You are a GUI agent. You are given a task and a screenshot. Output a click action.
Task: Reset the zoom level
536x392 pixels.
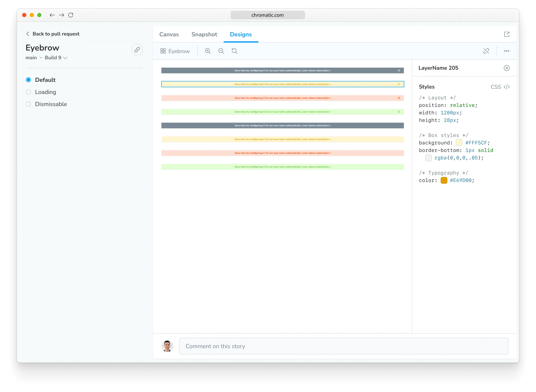point(235,51)
